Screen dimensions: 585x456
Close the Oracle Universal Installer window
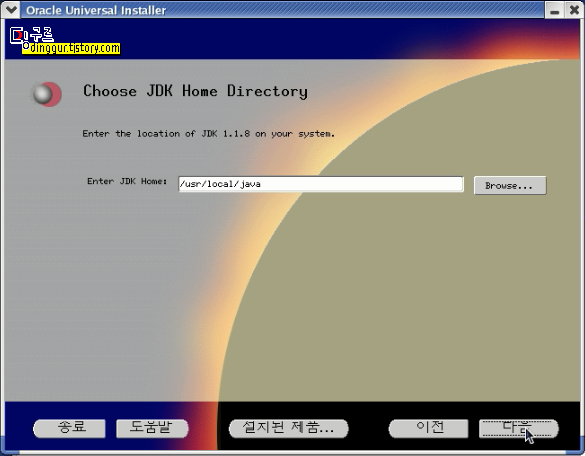[x=574, y=10]
